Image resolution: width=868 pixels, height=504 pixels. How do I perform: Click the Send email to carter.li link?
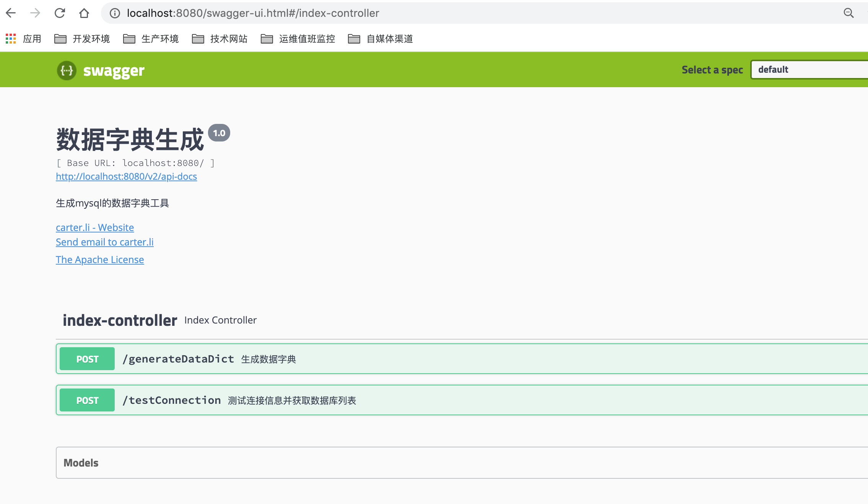pyautogui.click(x=104, y=242)
